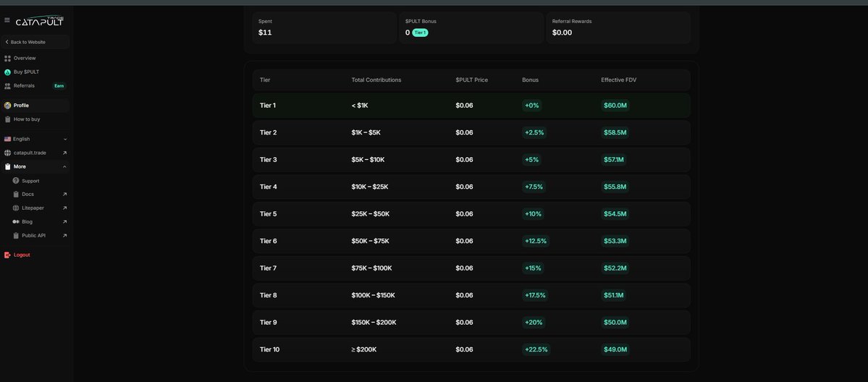Click external arrow next to Blog
Screen dimensions: 868x382
tap(64, 222)
